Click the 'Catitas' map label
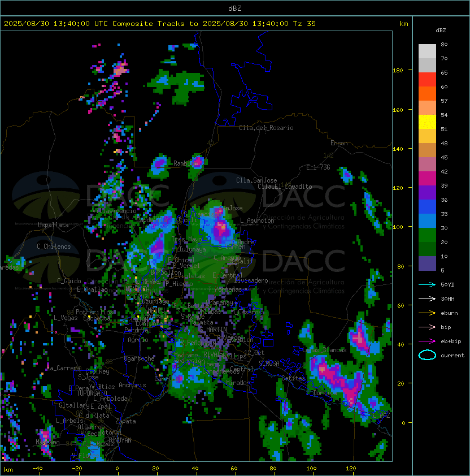 [x=293, y=379]
